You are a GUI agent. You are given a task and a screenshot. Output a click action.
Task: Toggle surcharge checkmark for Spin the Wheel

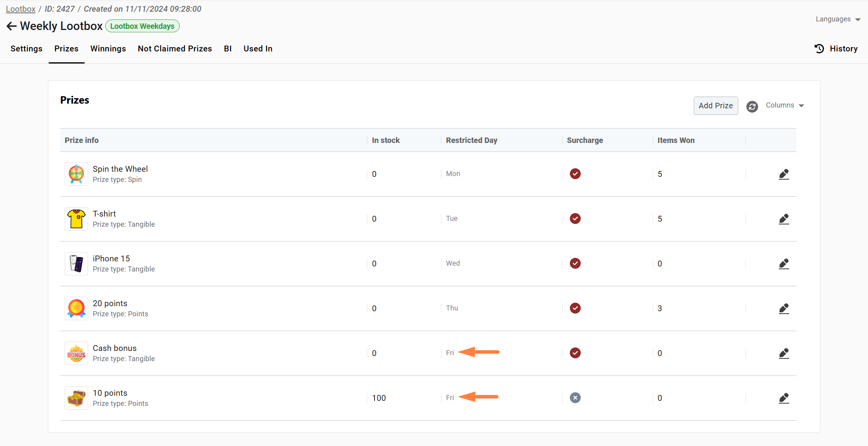(575, 174)
